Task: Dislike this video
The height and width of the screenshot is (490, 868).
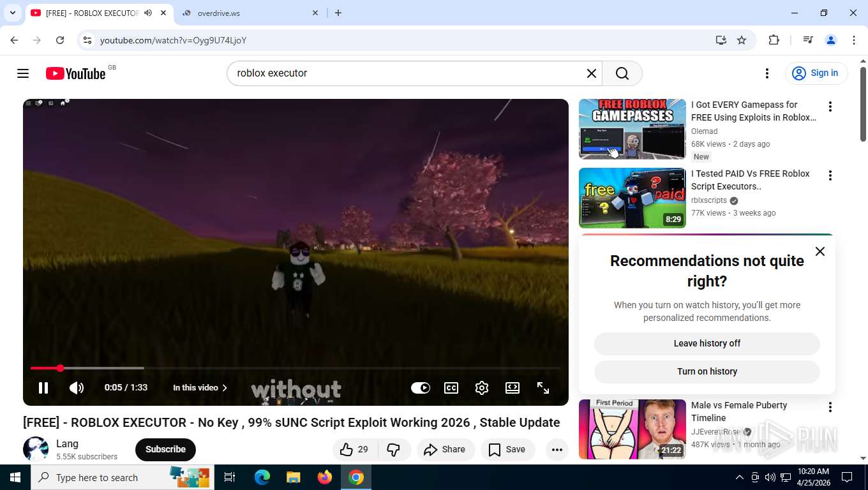Action: [x=394, y=449]
